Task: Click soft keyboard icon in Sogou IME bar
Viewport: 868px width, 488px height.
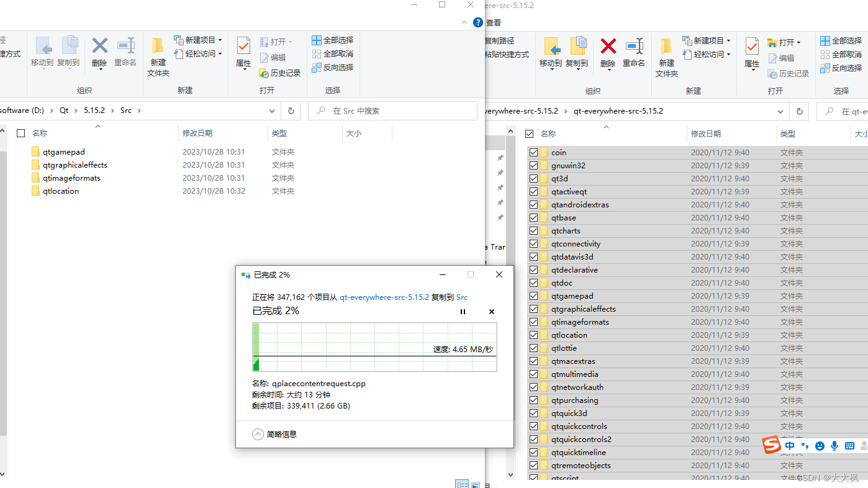Action: pos(849,446)
